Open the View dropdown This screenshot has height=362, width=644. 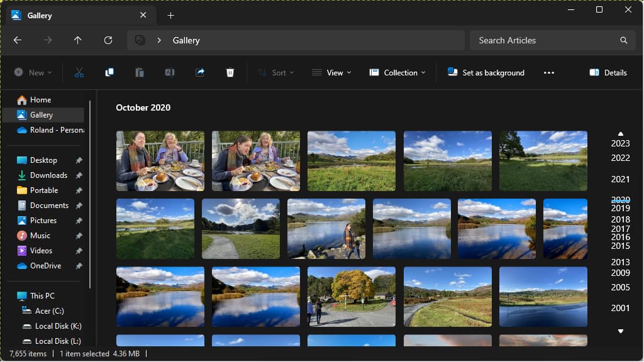click(331, 72)
